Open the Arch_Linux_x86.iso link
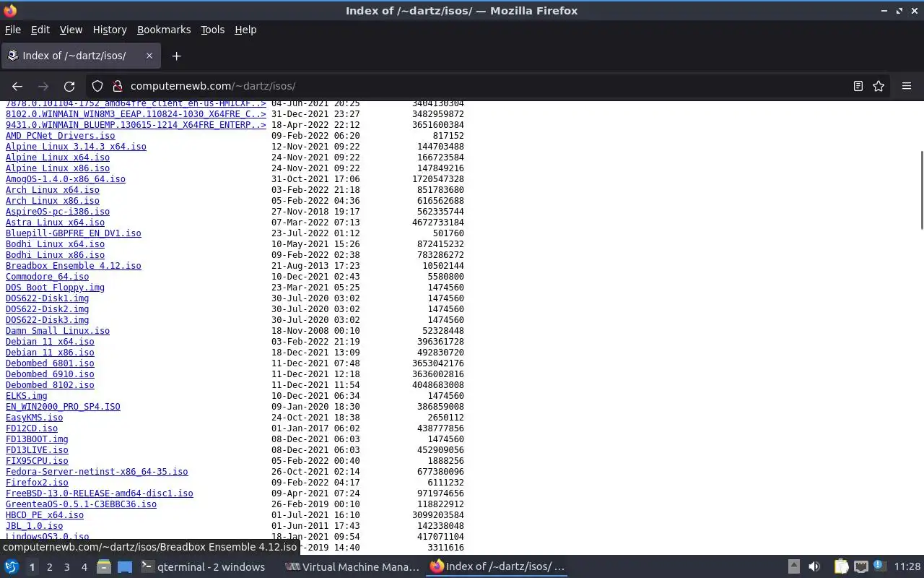The width and height of the screenshot is (924, 578). click(53, 201)
